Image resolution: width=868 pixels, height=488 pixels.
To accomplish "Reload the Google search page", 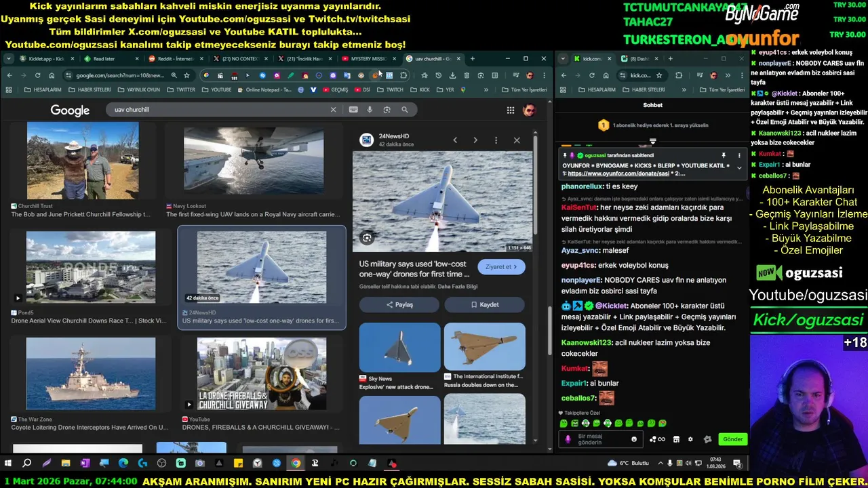I will click(37, 75).
